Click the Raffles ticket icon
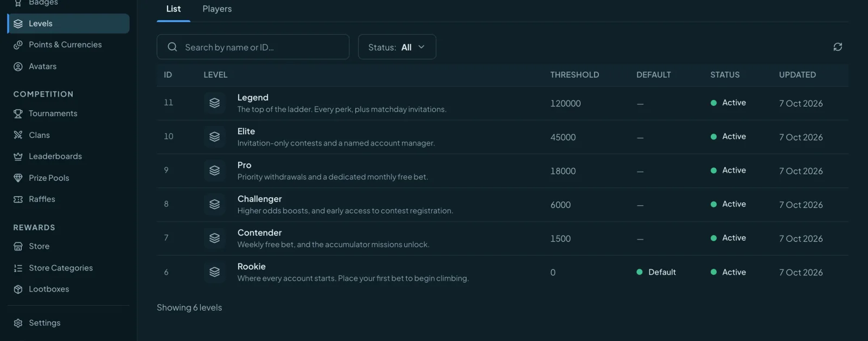The width and height of the screenshot is (868, 341). tap(18, 199)
